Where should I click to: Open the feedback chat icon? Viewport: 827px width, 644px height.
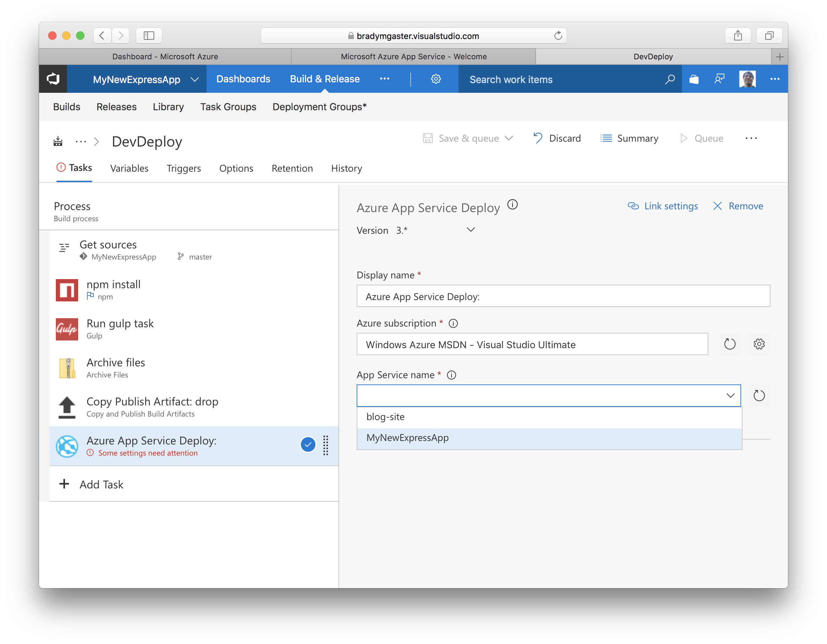(719, 79)
